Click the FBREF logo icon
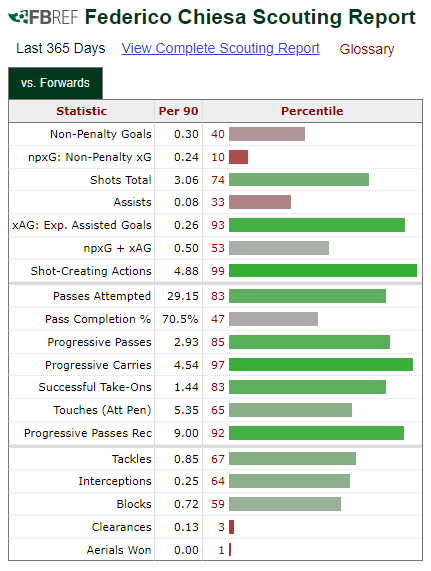The width and height of the screenshot is (431, 571). point(43,17)
